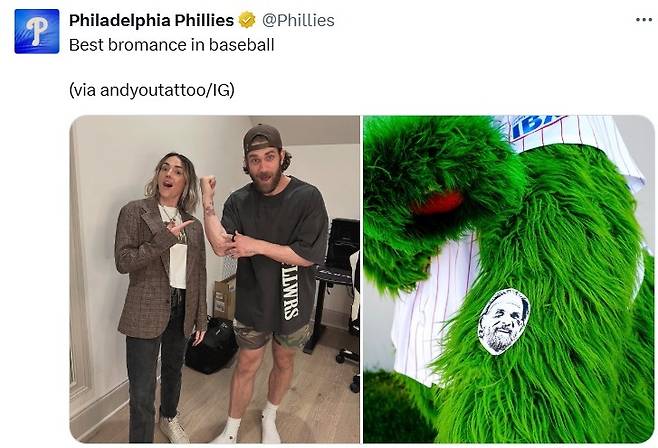The image size is (658, 448).
Task: Click the man's backwards brown cap
Action: point(261,138)
